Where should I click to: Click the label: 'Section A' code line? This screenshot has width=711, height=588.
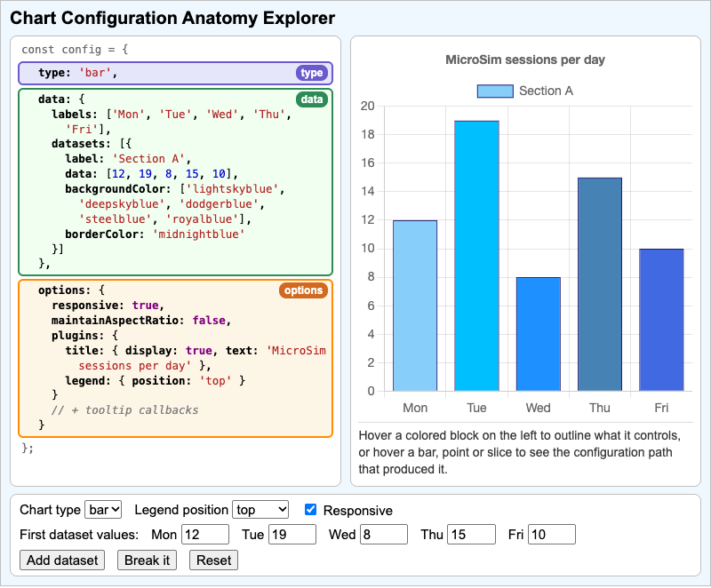(128, 159)
